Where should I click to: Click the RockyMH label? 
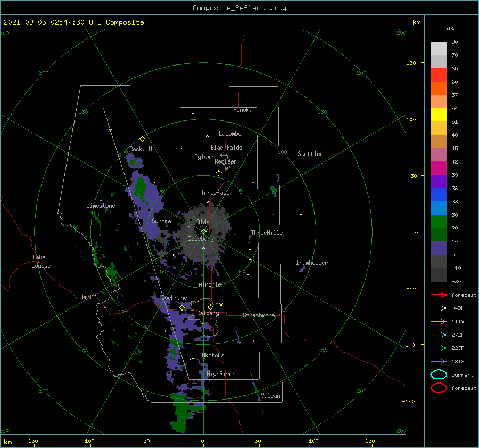pyautogui.click(x=141, y=149)
